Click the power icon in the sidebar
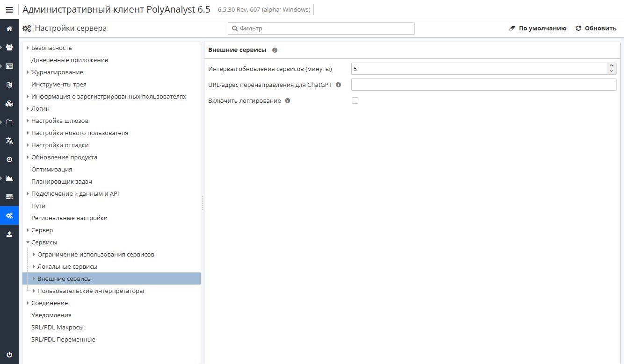 coord(9,355)
